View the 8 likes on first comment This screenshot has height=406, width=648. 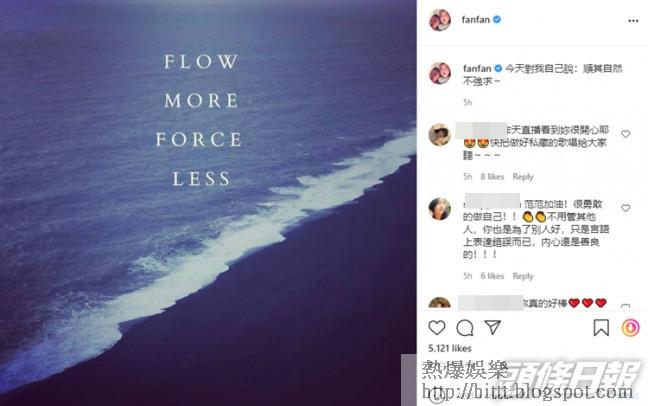(x=492, y=177)
